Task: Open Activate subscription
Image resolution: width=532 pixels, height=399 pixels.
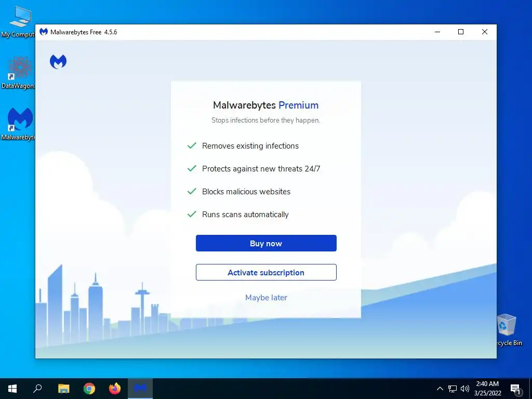Action: [x=266, y=272]
